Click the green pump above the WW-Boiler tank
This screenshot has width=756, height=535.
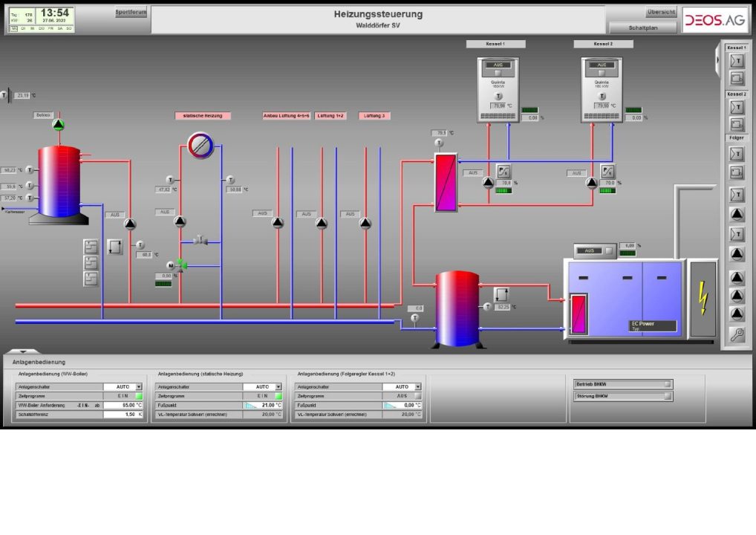pyautogui.click(x=59, y=125)
